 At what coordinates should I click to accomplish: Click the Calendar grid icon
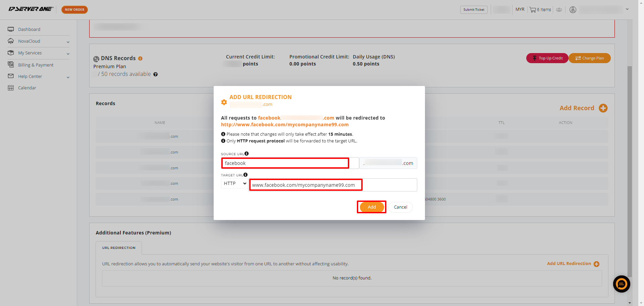(11, 88)
